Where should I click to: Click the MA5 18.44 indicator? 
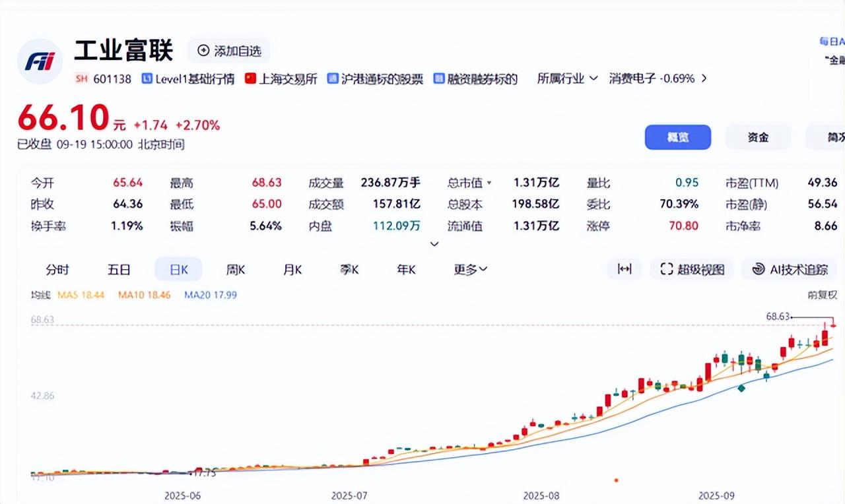(x=81, y=295)
